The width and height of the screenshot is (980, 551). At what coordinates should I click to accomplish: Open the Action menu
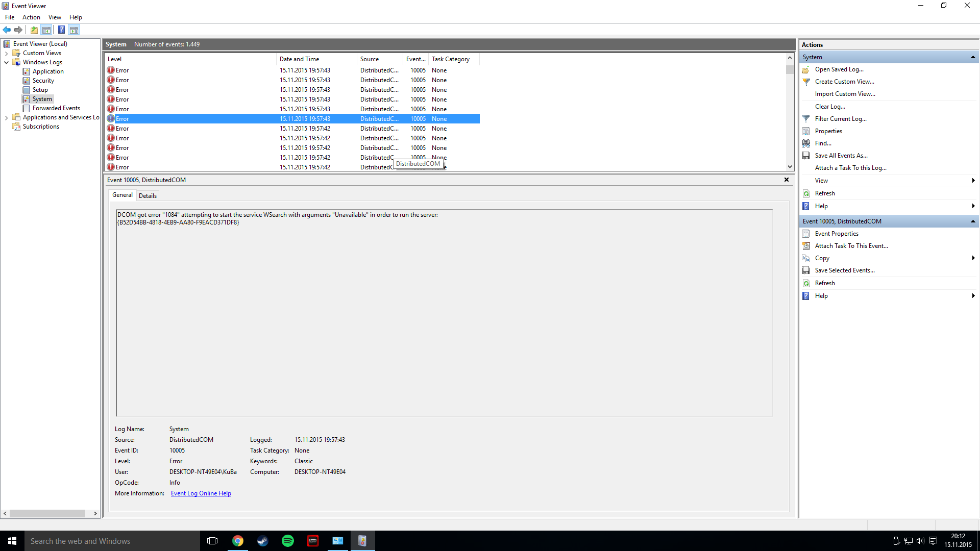[31, 17]
